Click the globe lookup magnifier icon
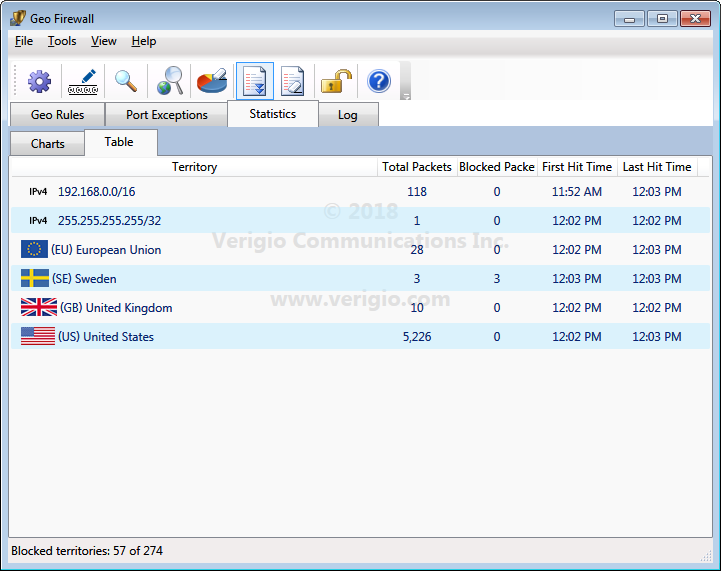Screen dimensions: 721x571 170,81
